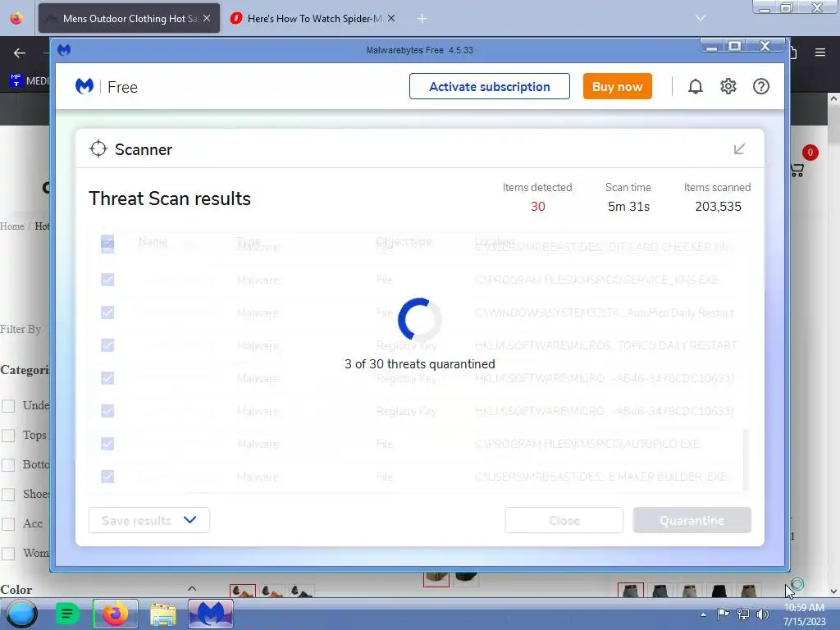Check the Shoes category filter checkbox
840x630 pixels.
[8, 494]
